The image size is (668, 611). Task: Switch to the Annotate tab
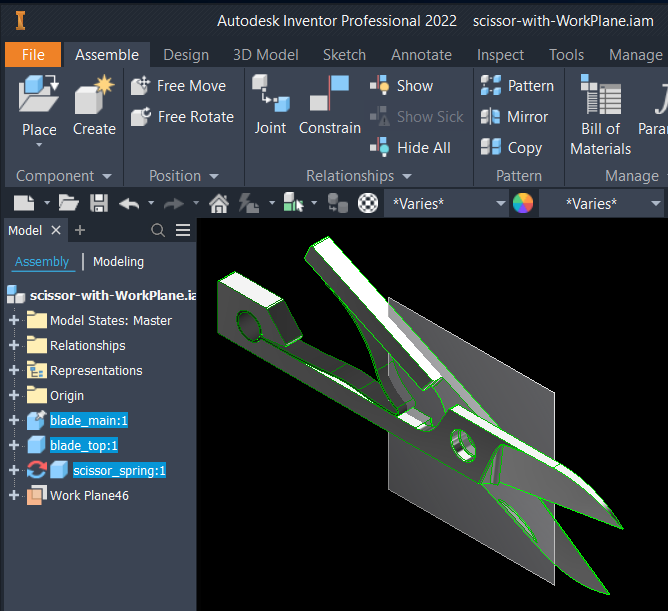point(421,55)
